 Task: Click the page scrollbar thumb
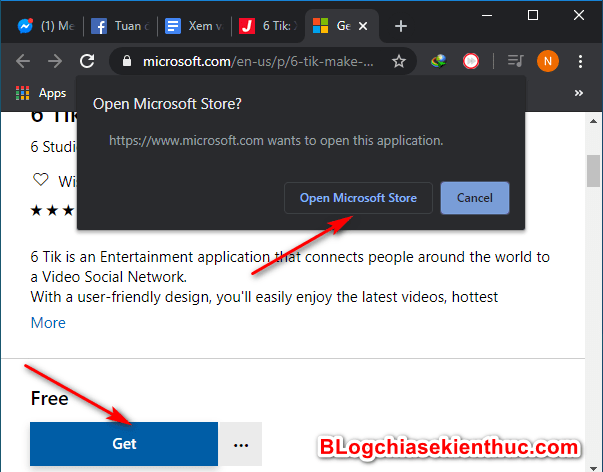pyautogui.click(x=593, y=171)
